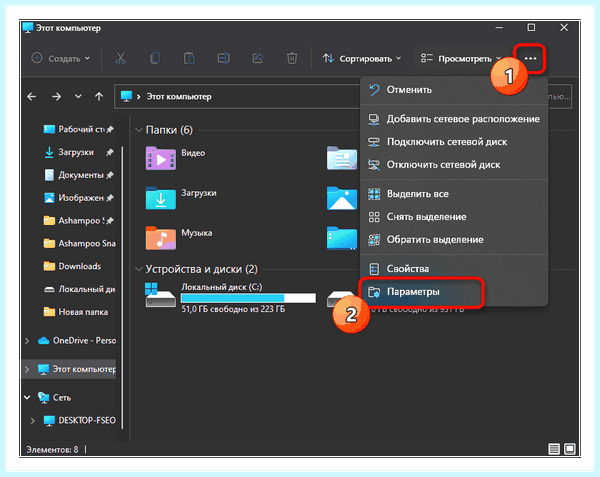The image size is (600, 477).
Task: Select the Documents folder icon in Папки
Action: [342, 158]
